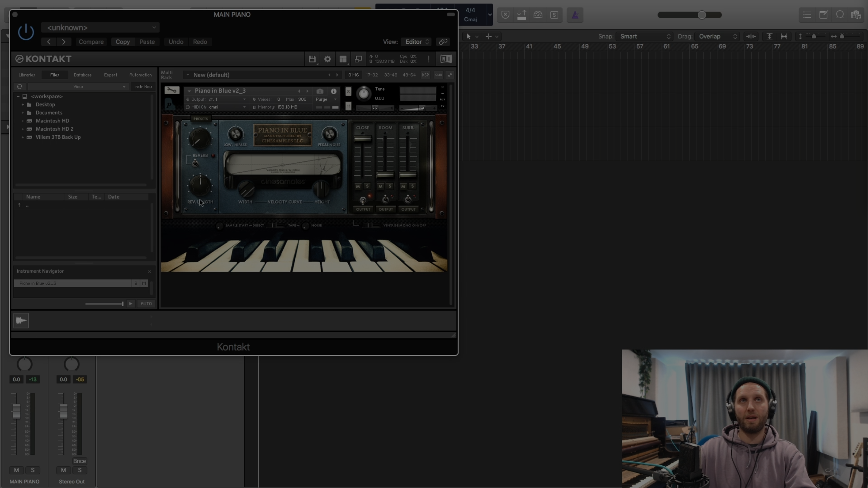Open the <unknown> preset dropdown
868x488 pixels.
coord(100,28)
